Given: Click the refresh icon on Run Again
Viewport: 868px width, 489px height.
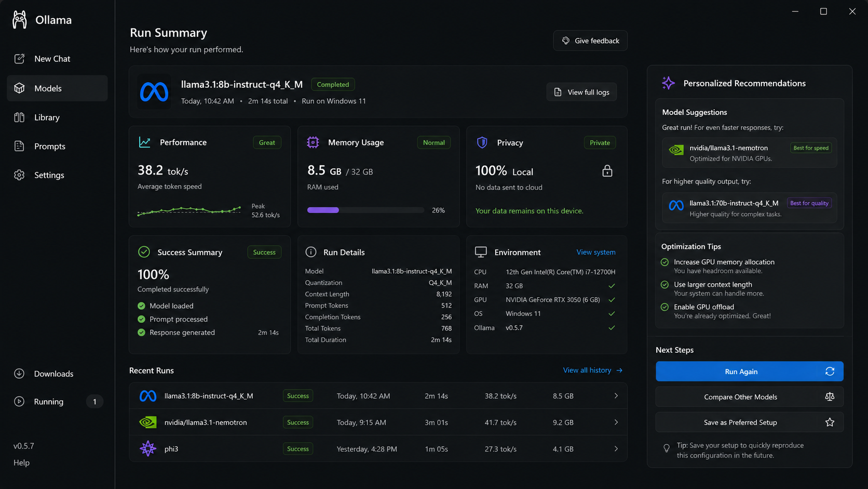Looking at the screenshot, I should (x=830, y=371).
